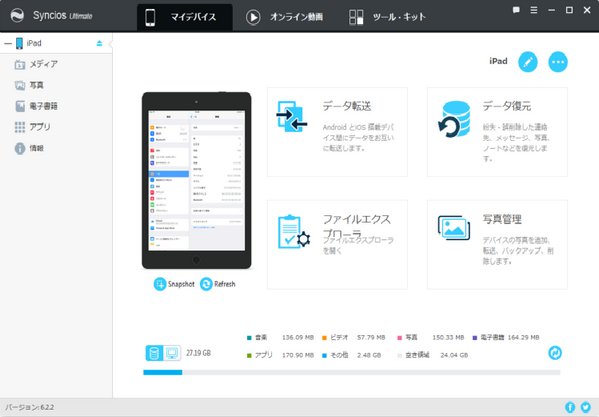Click the 空き領域 label
The height and width of the screenshot is (417, 599).
pyautogui.click(x=417, y=355)
